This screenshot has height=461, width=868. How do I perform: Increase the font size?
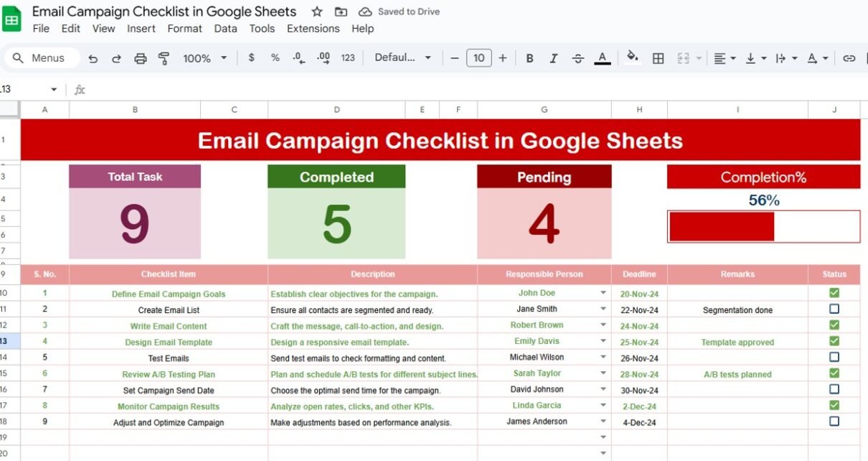(502, 58)
